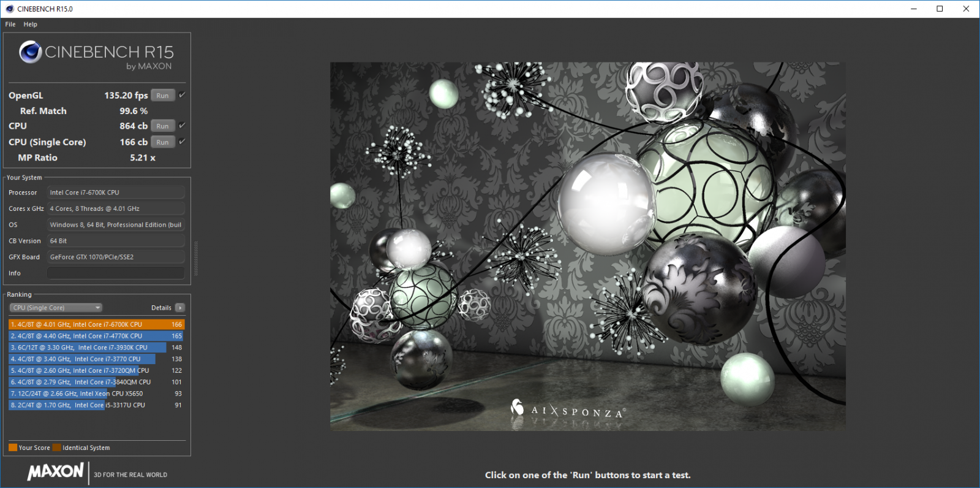Click the rendered spheres preview image
This screenshot has height=488, width=980.
pos(588,246)
